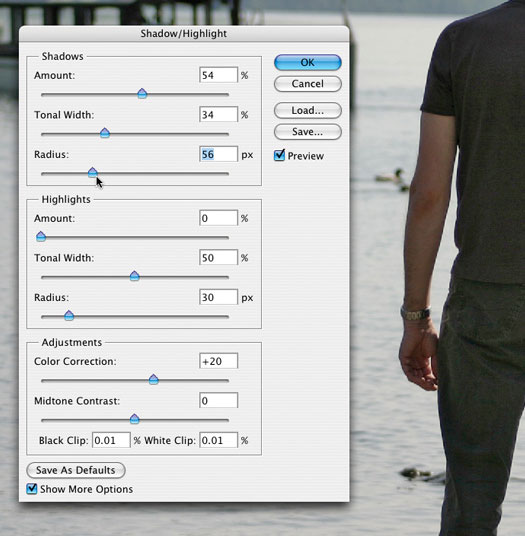Viewport: 525px width, 536px height.
Task: Focus the Color Correction field showing +20
Action: pyautogui.click(x=218, y=361)
